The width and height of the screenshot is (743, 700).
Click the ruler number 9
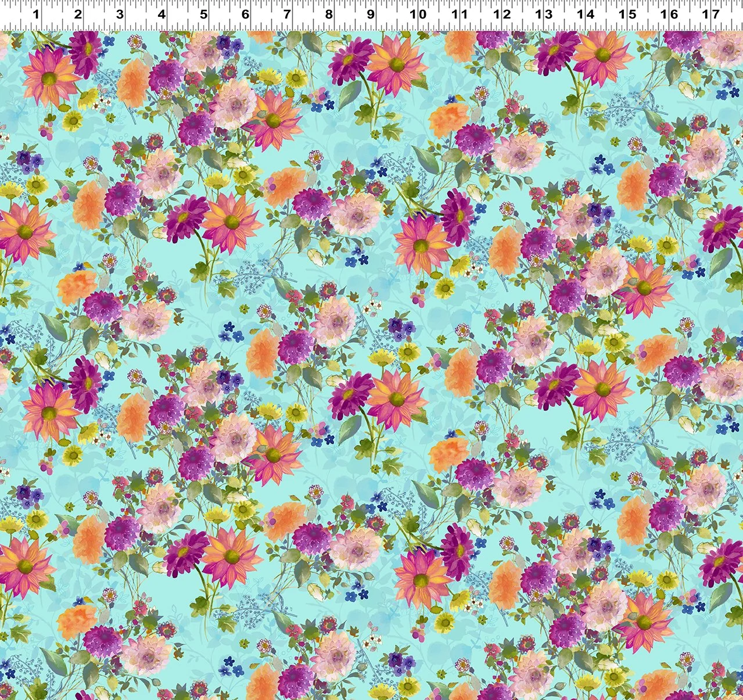click(371, 14)
